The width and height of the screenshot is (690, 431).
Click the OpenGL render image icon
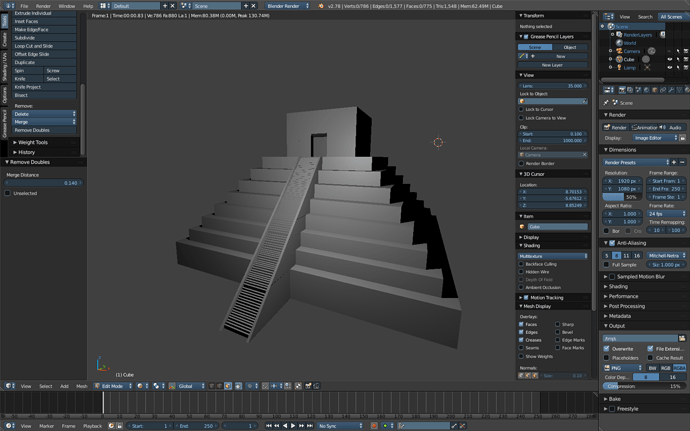coord(308,386)
